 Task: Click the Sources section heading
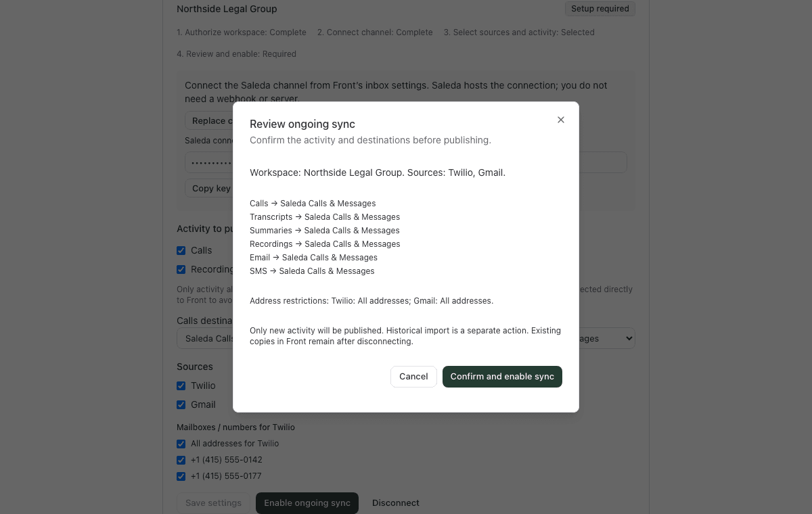point(195,367)
